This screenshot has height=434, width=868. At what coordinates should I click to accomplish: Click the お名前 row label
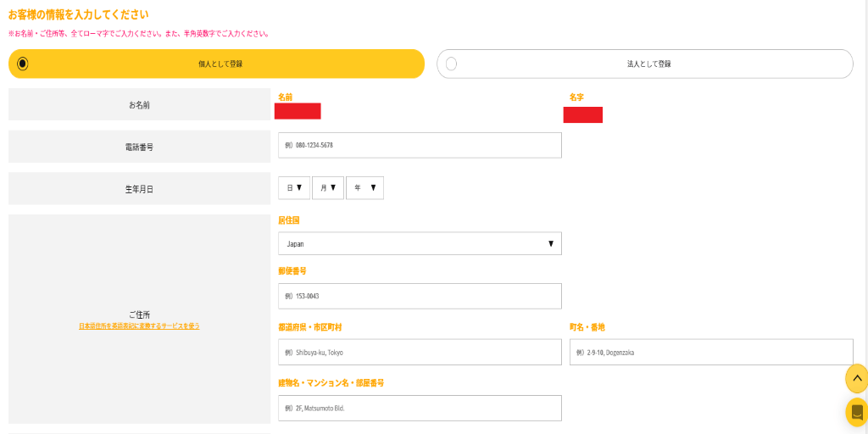[140, 104]
